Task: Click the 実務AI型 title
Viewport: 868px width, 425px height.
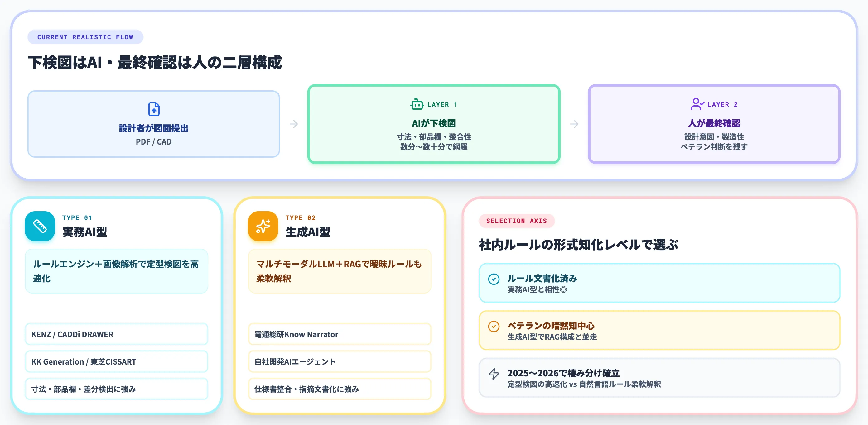Action: click(84, 232)
